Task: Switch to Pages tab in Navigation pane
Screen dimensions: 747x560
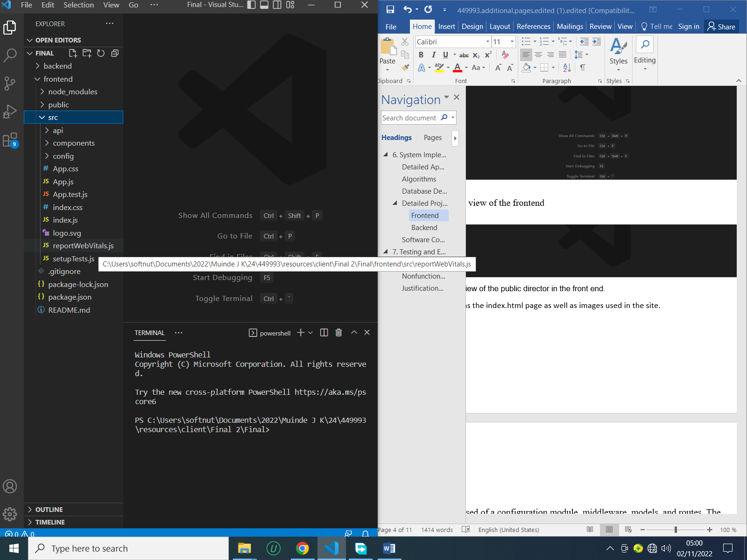Action: (432, 138)
